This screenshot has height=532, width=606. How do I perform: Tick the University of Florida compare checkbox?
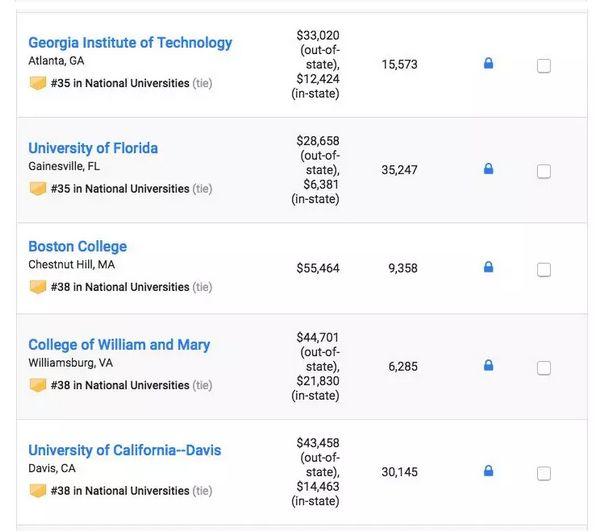click(x=544, y=171)
